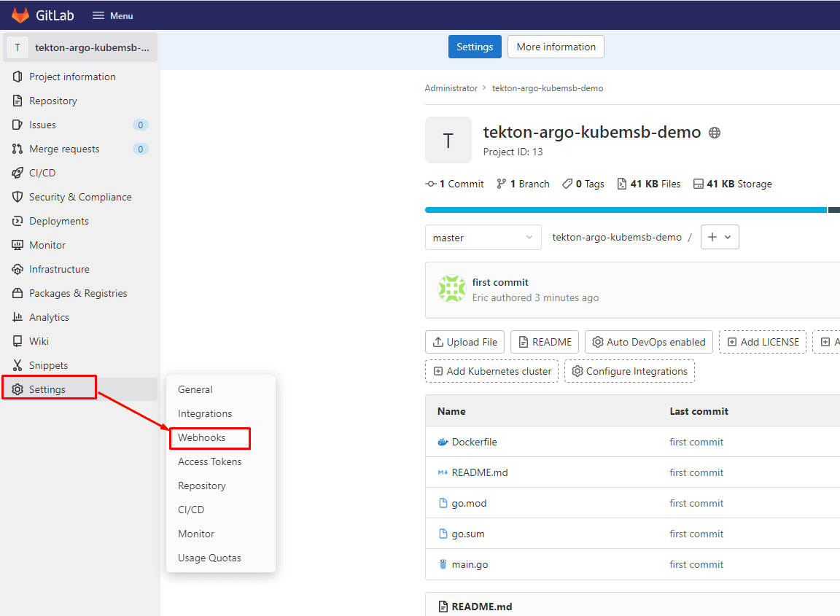
Task: Select General in Settings submenu
Action: click(x=195, y=389)
